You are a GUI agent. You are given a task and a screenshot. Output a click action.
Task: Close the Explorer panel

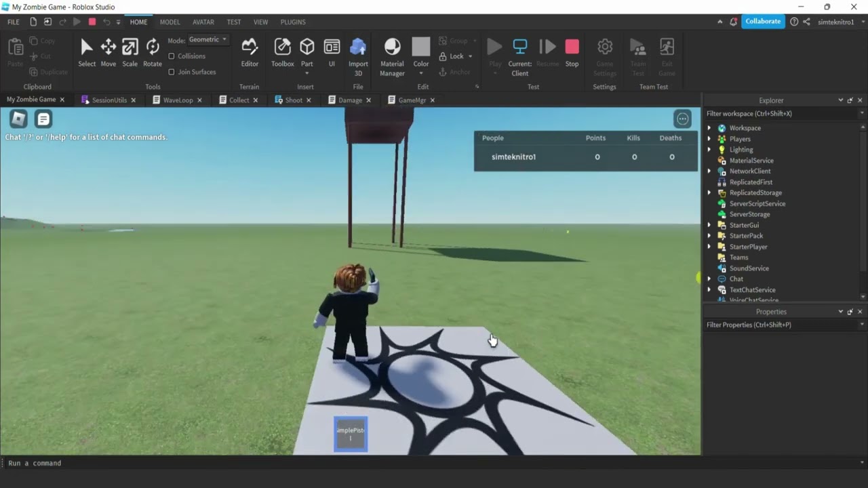(x=860, y=100)
